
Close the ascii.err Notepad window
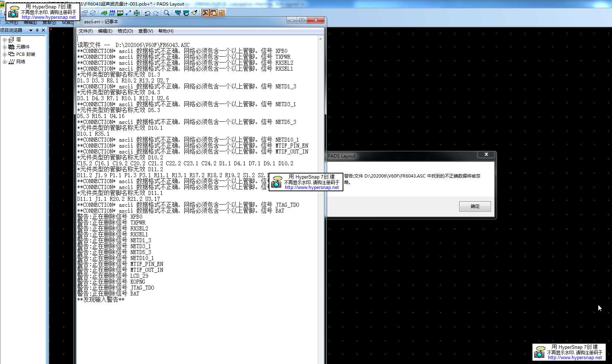pos(316,20)
